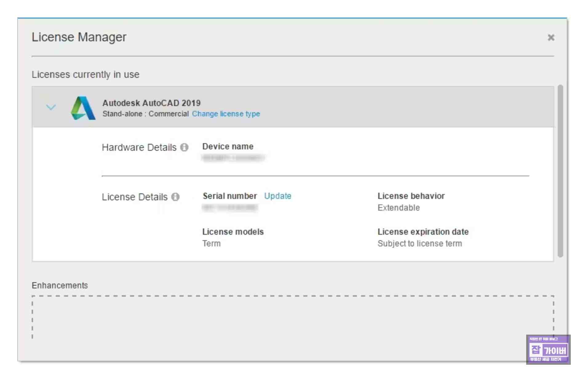Click the AutoCAD logo icon
Screen dimensions: 588x382
[83, 108]
